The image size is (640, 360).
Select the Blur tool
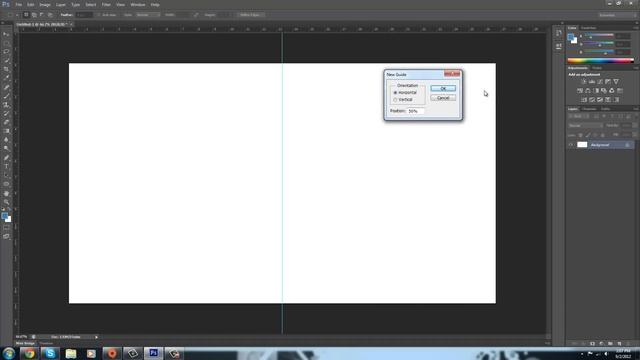6,140
